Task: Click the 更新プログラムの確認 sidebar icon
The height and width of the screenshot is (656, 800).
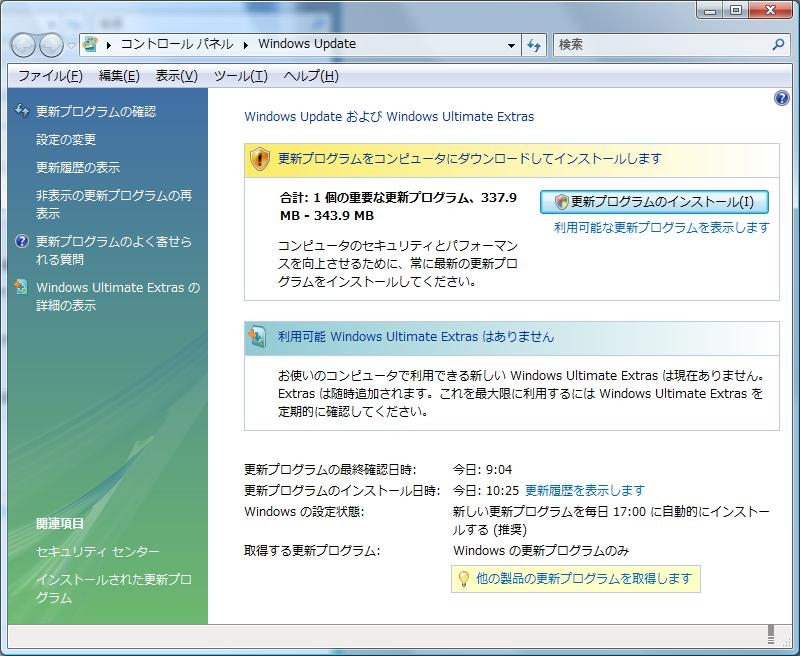Action: pos(21,110)
